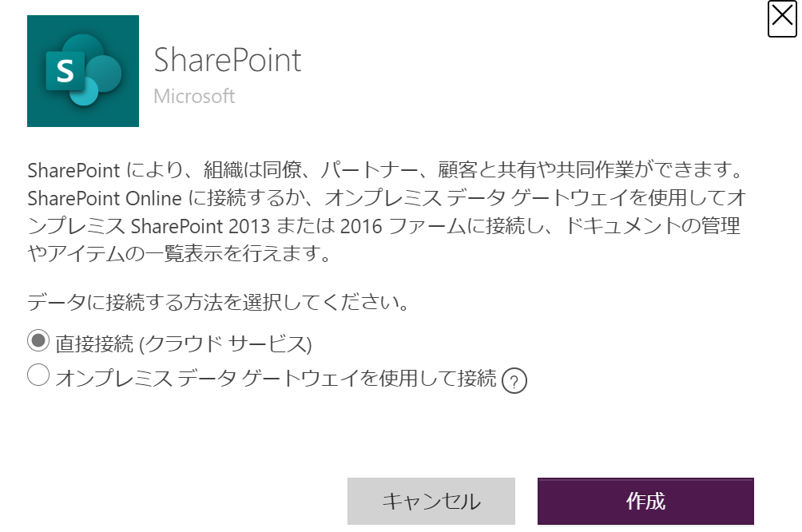
Task: Click the Microsoft publisher text
Action: coord(194,96)
